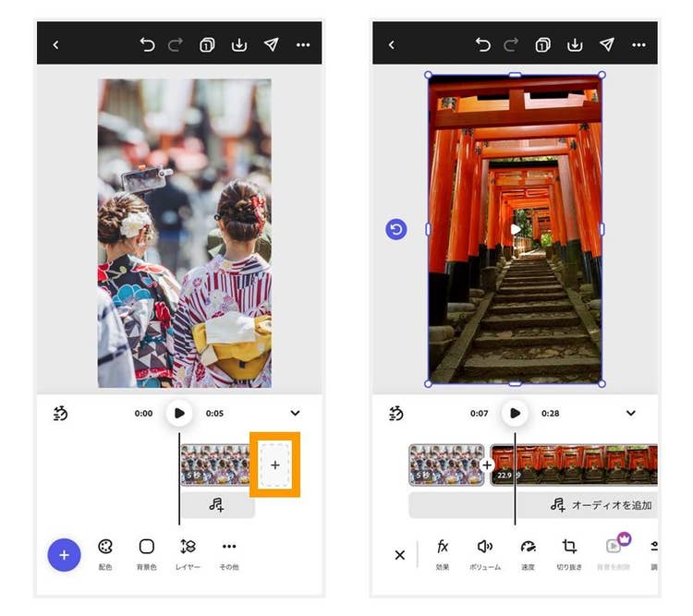The height and width of the screenshot is (616, 693).
Task: Redo action in left screen
Action: click(x=176, y=44)
